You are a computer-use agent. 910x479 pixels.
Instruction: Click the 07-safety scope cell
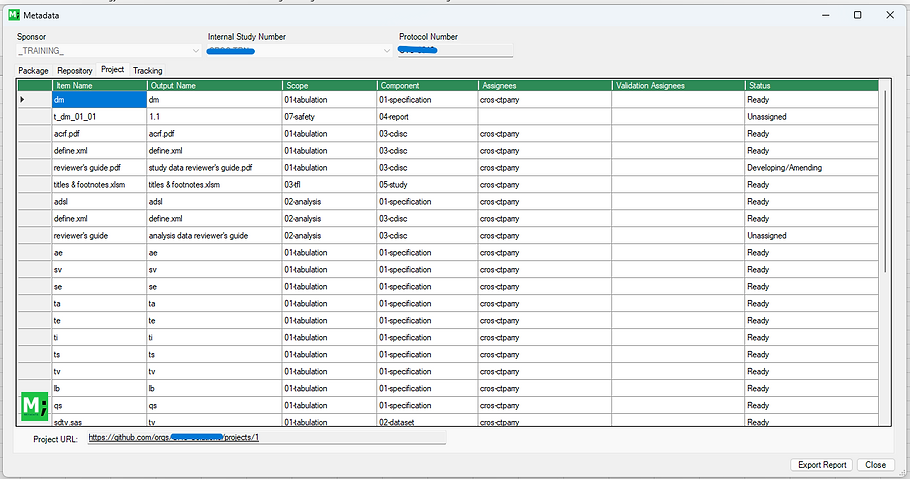[330, 117]
